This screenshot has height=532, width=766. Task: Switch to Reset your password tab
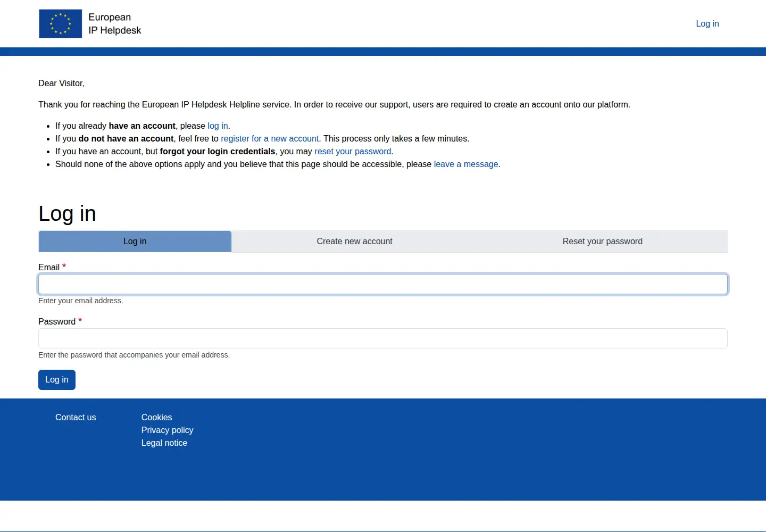click(x=603, y=242)
